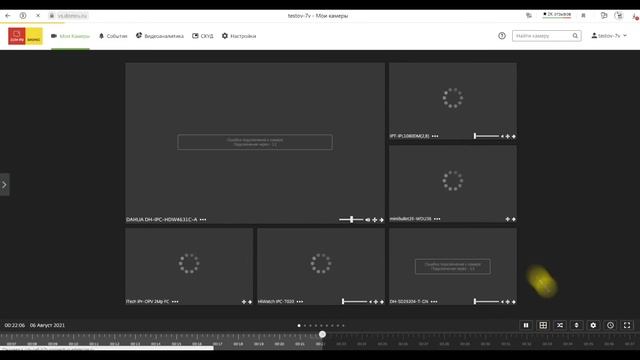Screen dimensions: 640x360
Task: Go back with the browser back arrow
Action: point(8,16)
